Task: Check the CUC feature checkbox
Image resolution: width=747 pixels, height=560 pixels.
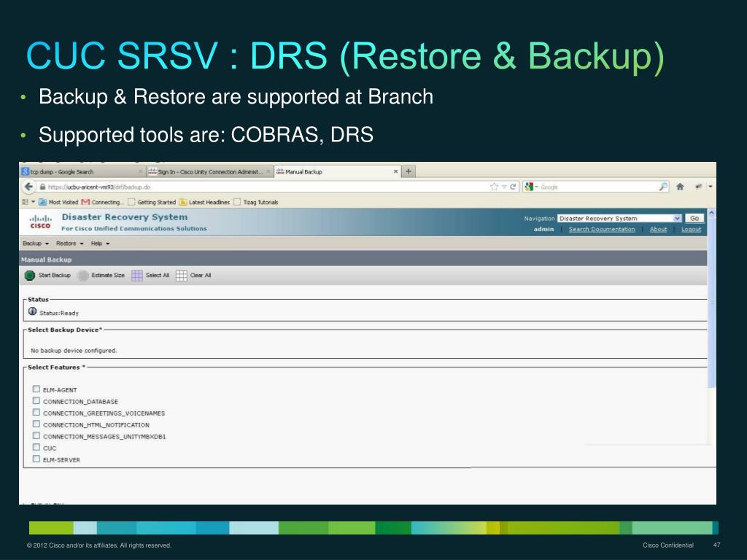Action: pyautogui.click(x=36, y=447)
